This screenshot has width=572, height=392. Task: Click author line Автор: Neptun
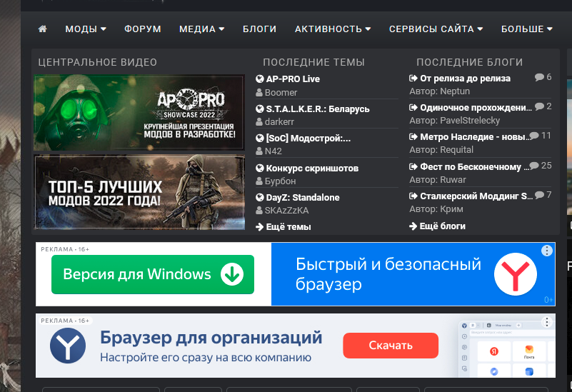pos(440,91)
